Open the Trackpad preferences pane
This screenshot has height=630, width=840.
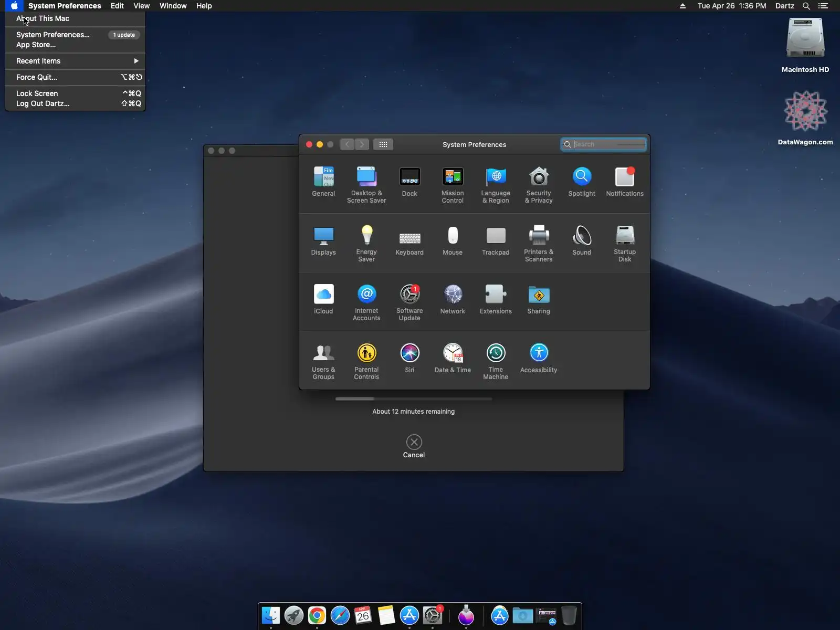pyautogui.click(x=496, y=240)
